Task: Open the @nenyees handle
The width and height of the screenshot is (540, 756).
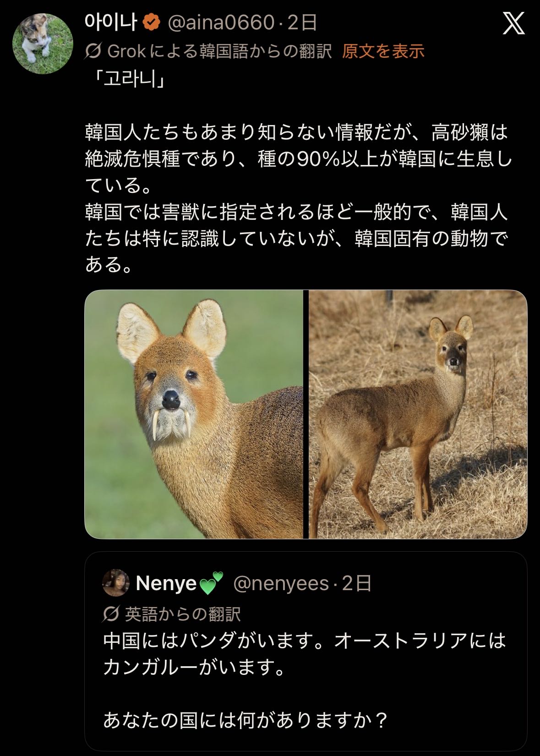Action: [x=281, y=583]
